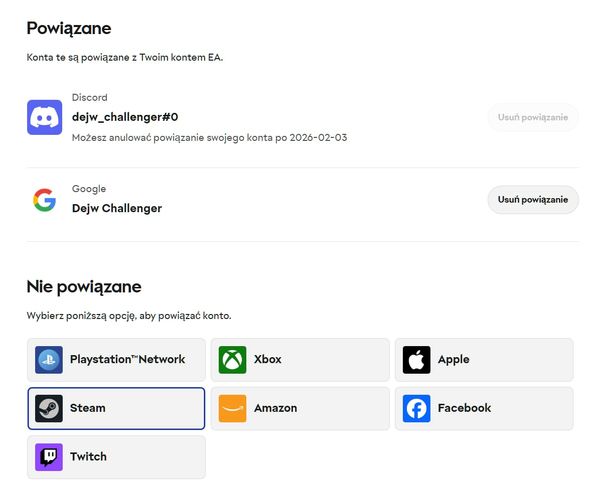Click the Discord logo icon
Viewport: 600px width, 485px height.
[44, 117]
